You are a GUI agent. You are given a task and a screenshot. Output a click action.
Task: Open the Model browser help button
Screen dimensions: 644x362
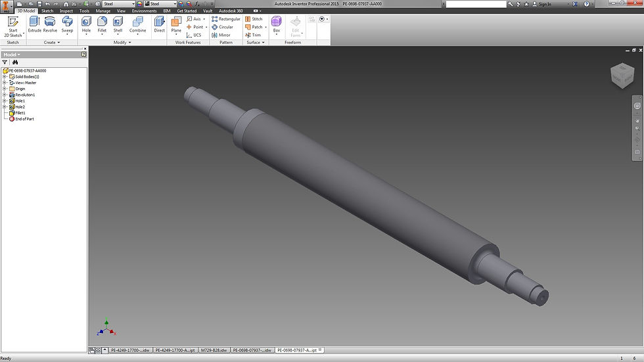(x=84, y=54)
